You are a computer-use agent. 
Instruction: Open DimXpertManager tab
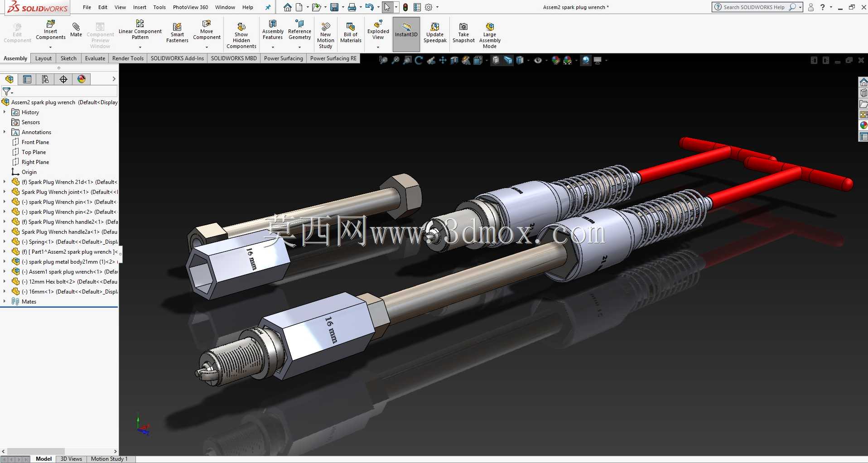coord(63,79)
